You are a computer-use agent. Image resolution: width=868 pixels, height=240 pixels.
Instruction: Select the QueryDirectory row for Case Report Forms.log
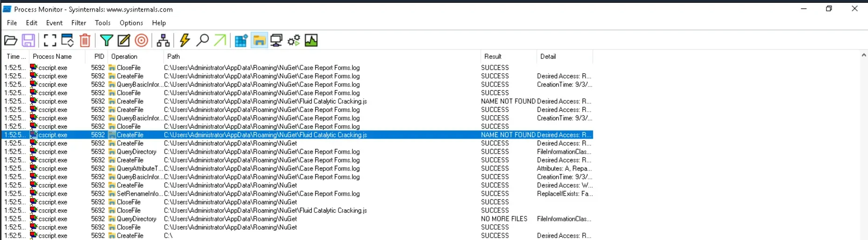pos(298,152)
